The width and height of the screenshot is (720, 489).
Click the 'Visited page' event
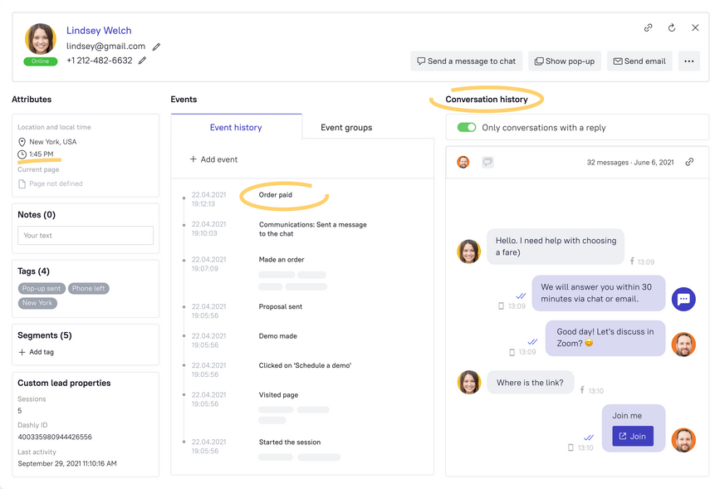278,394
